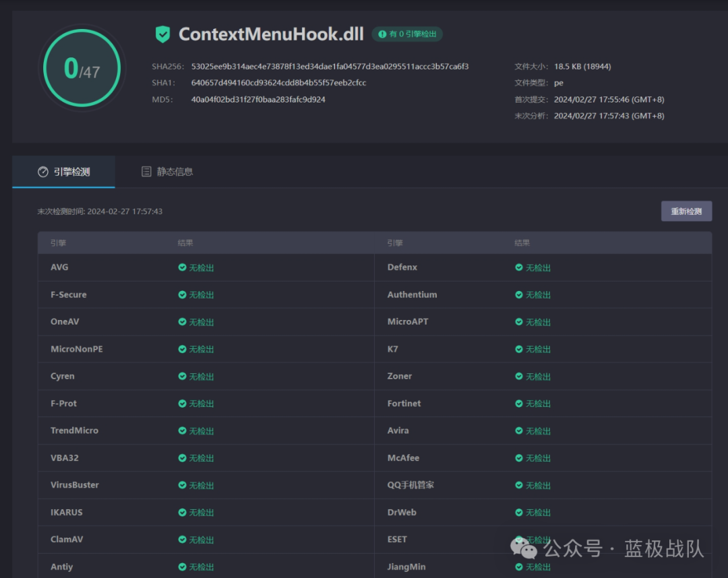Click the 0/47 detection score circle
Image resolution: width=728 pixels, height=578 pixels.
[x=82, y=68]
